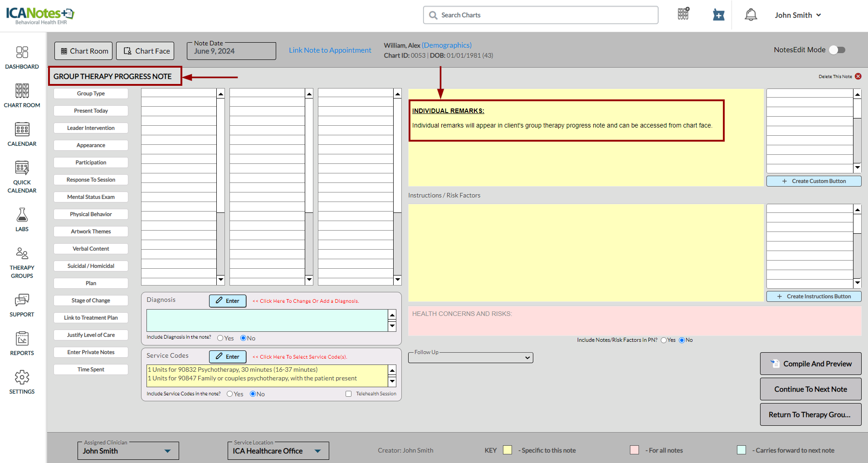
Task: Check the Telehealth Session checkbox
Action: pos(348,394)
